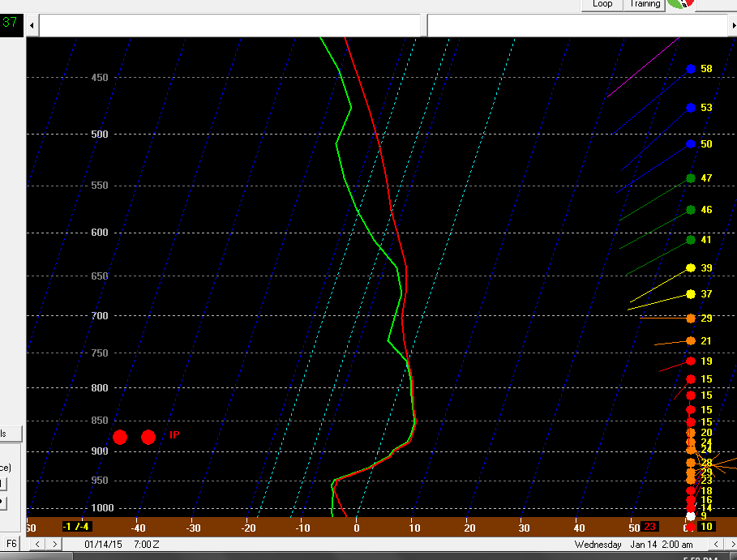The height and width of the screenshot is (560, 737).
Task: Click the 750 pressure level label
Action: (x=99, y=353)
